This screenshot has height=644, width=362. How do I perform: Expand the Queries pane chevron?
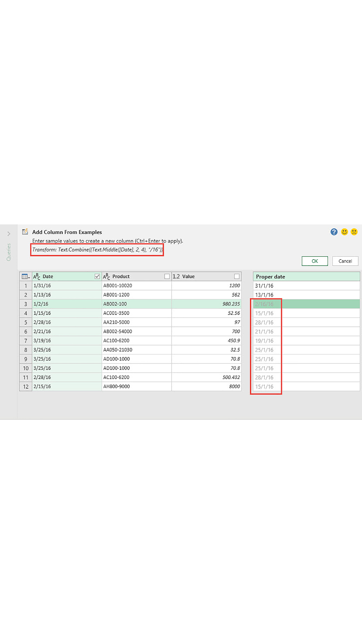[x=9, y=234]
